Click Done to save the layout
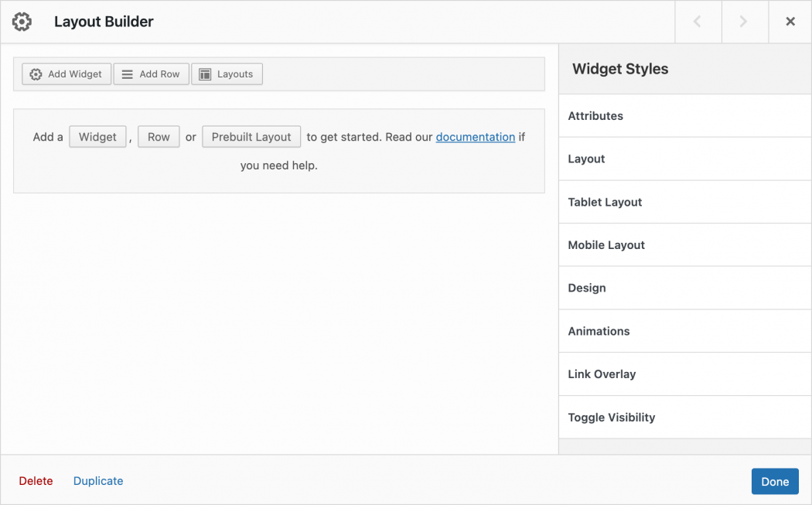The image size is (812, 505). point(775,481)
